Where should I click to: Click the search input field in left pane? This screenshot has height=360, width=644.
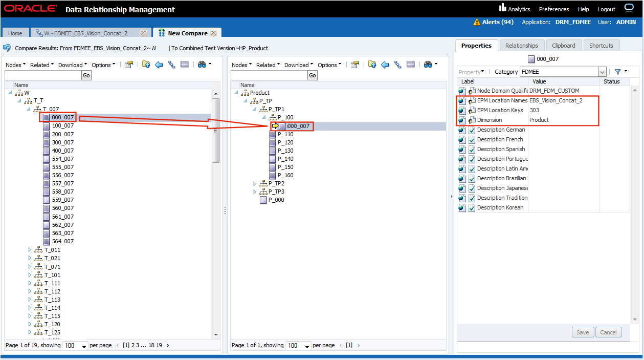pos(43,75)
